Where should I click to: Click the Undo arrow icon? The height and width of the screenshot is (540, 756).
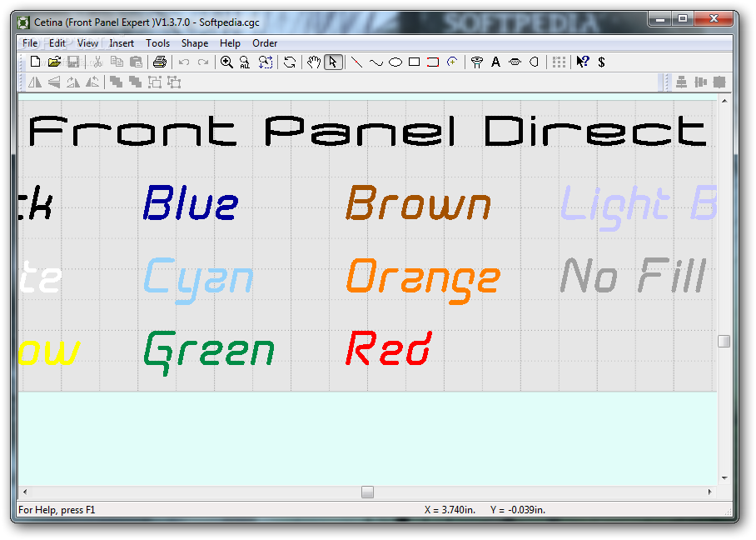point(184,62)
